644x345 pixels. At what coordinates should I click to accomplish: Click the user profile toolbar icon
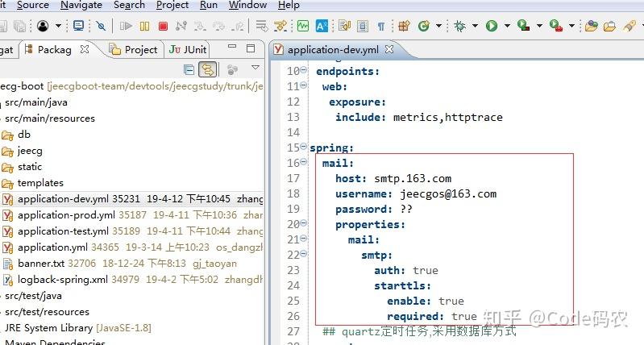(x=43, y=27)
